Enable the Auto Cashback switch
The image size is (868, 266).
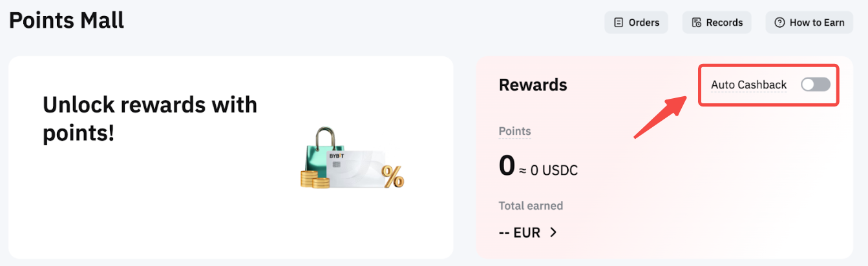coord(815,85)
